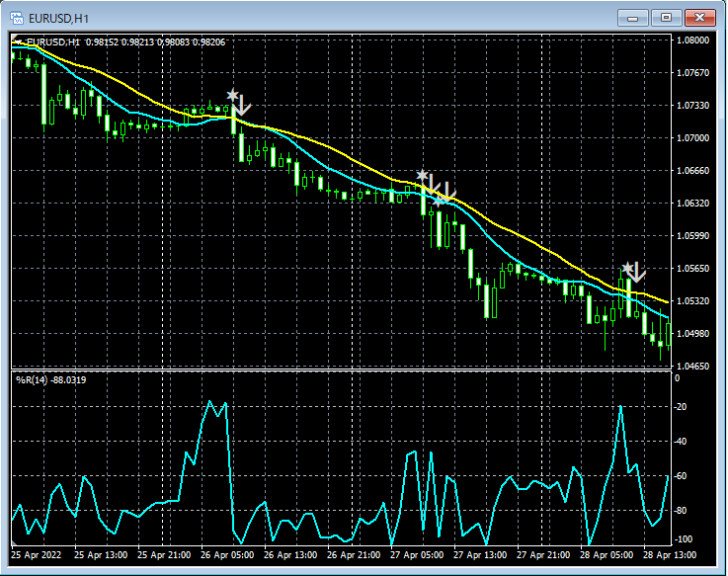This screenshot has width=728, height=576.
Task: Click the topmost star marker near 27 Apr 05:00
Action: tap(422, 176)
